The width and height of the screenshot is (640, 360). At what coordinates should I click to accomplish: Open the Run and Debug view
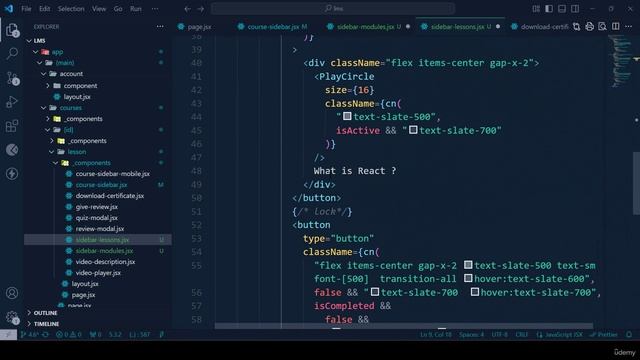coord(12,102)
